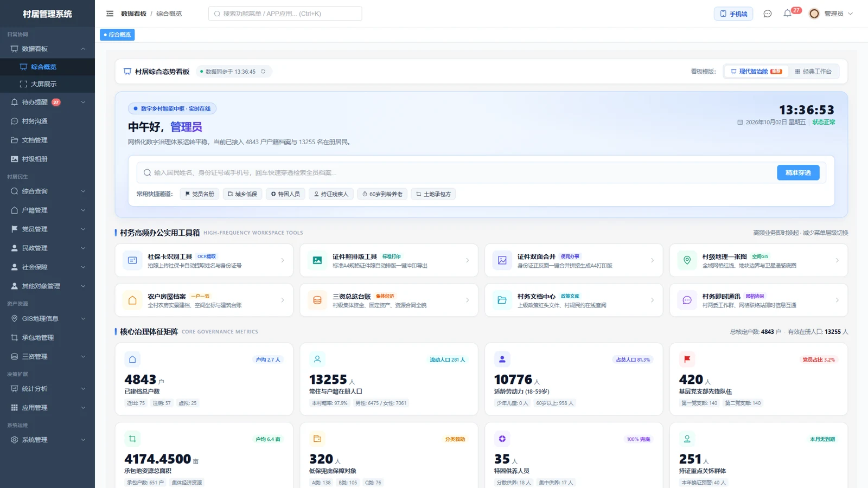Click the 手机端 button

[733, 14]
